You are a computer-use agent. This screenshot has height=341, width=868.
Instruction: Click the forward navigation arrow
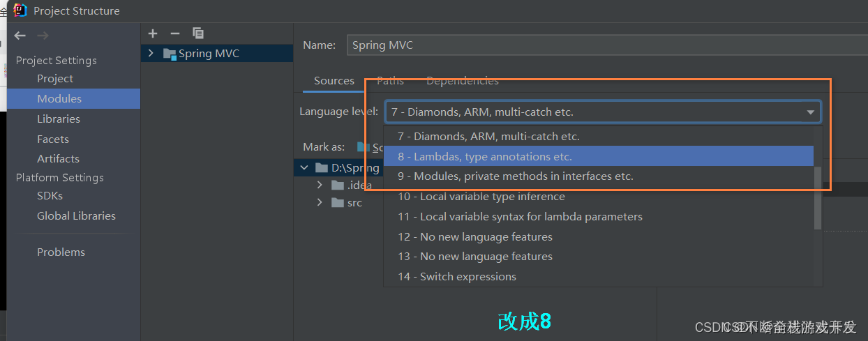tap(43, 36)
